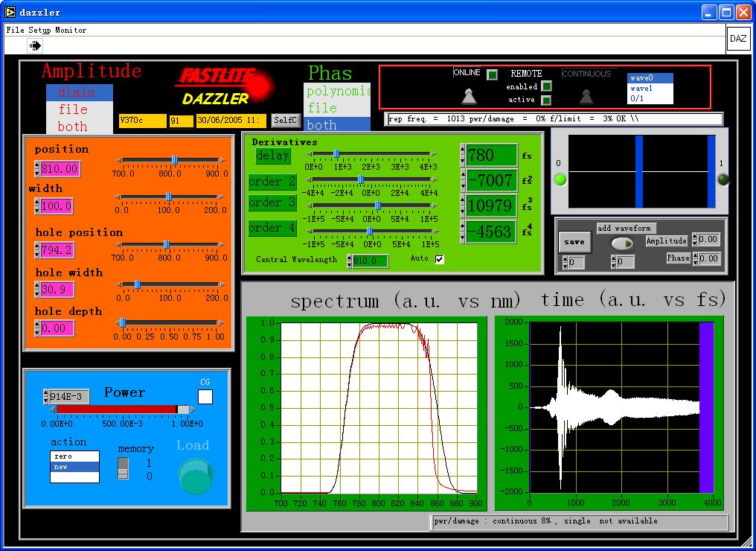Click the save button

[574, 242]
